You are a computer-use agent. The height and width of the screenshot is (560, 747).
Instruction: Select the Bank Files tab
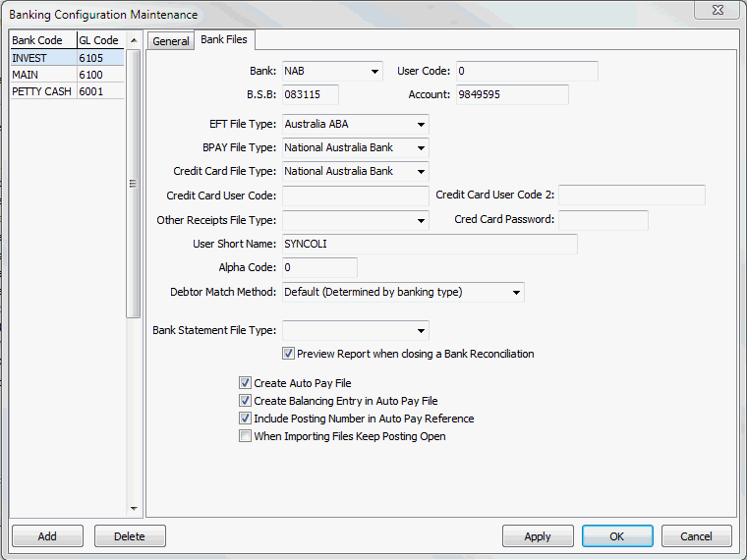[224, 39]
